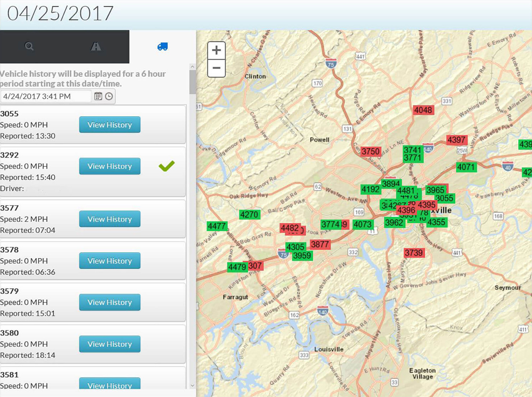Zoom in on the map
This screenshot has width=532, height=397.
point(217,51)
